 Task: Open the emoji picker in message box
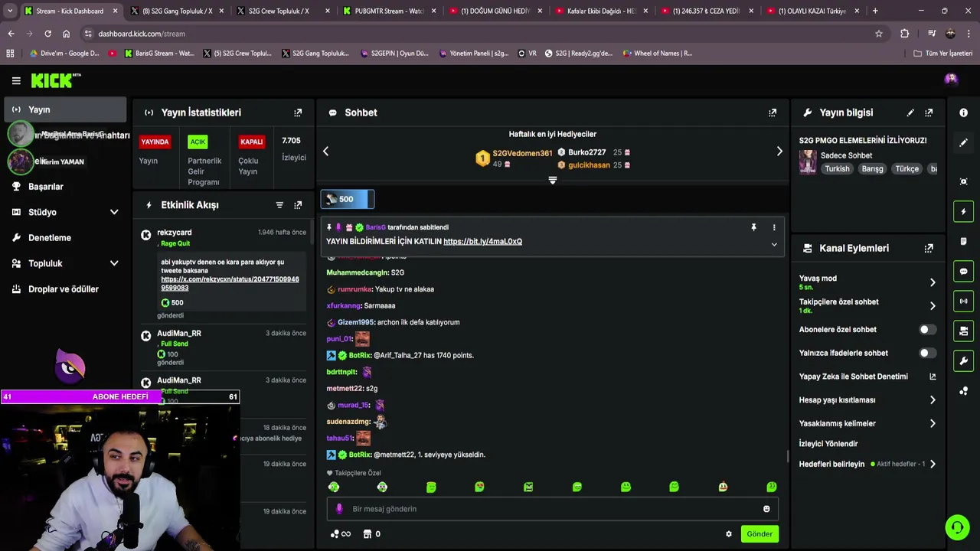click(766, 509)
